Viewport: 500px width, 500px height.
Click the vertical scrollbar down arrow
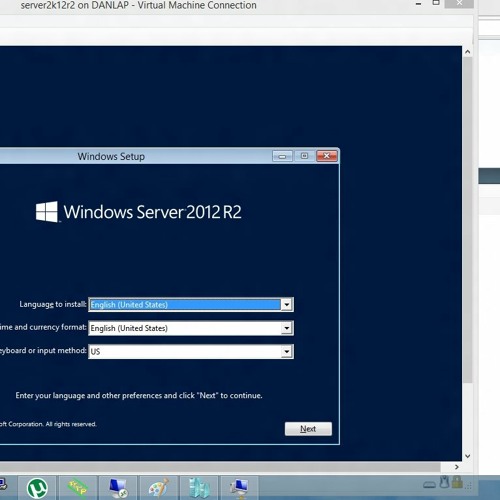(x=467, y=456)
